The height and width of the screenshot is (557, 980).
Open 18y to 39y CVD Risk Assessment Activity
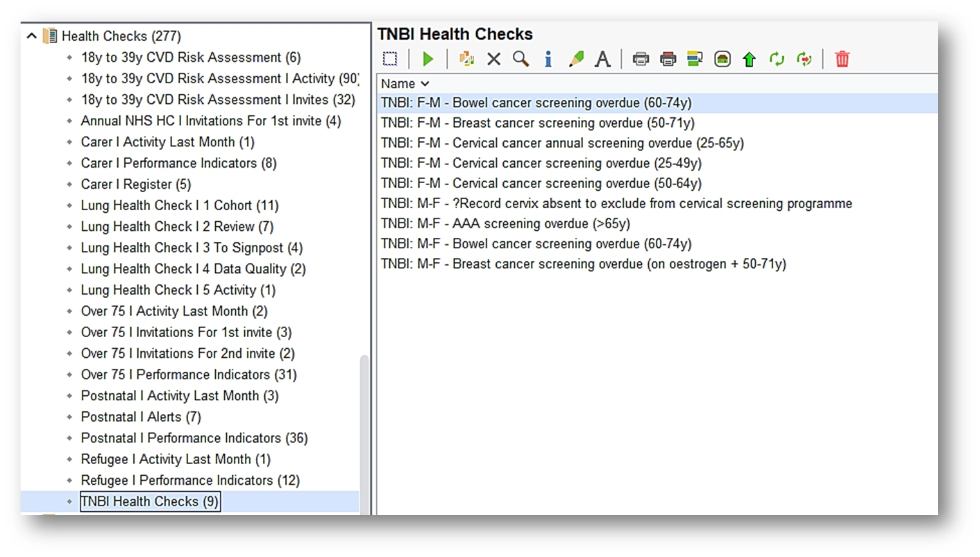220,79
